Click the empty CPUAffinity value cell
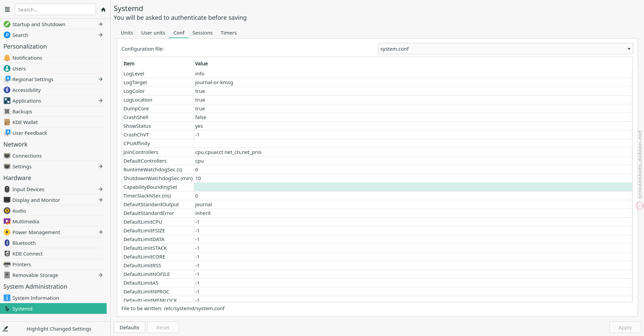The width and height of the screenshot is (644, 336). 413,144
